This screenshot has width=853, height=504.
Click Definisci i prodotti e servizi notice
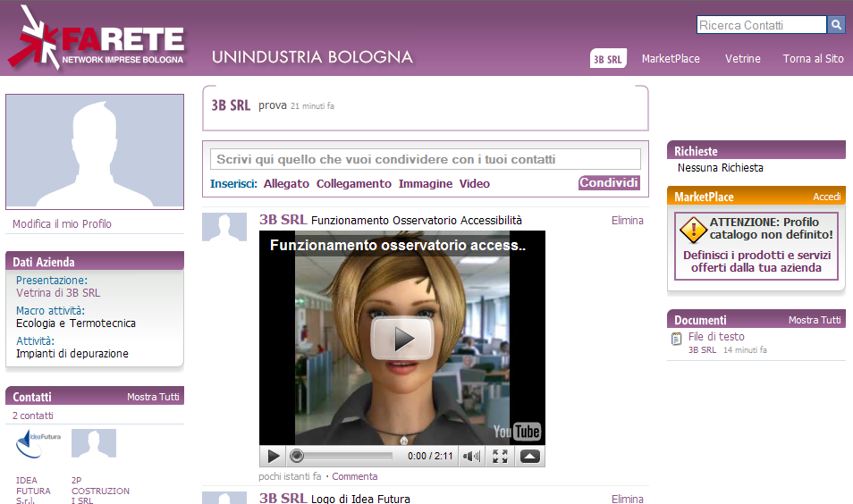pos(756,262)
